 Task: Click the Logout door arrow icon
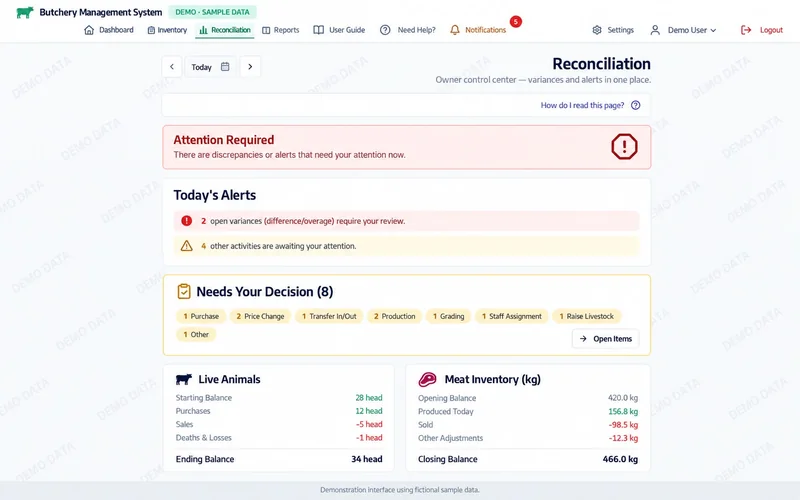tap(746, 30)
